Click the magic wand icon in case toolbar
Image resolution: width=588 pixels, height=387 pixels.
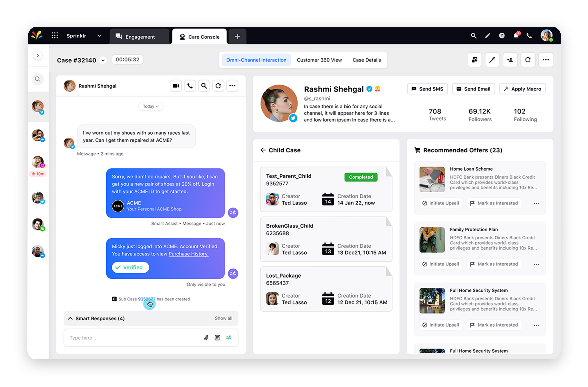(x=492, y=60)
